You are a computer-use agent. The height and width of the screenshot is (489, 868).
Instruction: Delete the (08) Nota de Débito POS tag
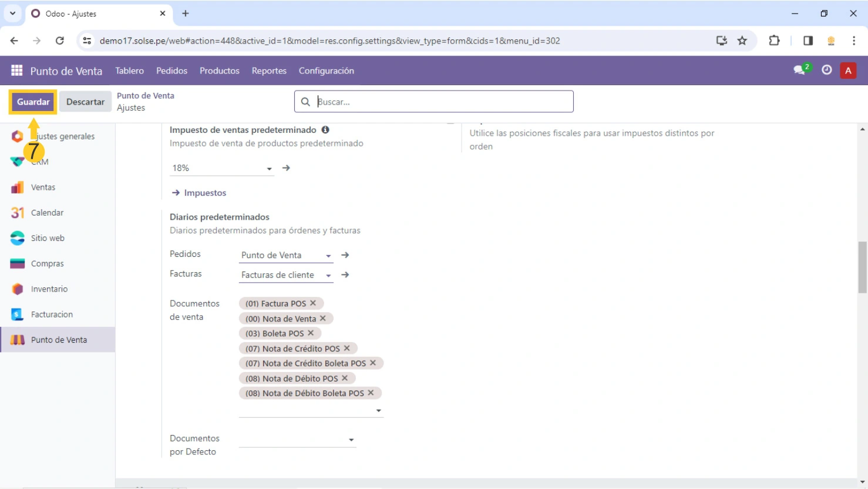point(345,378)
